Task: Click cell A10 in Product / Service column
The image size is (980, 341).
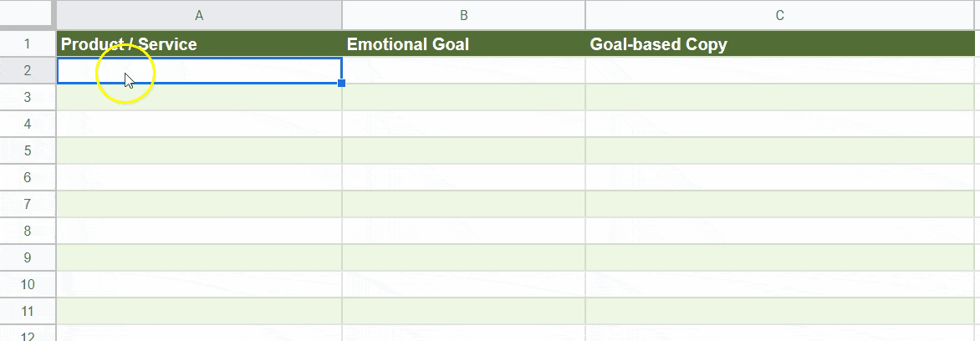Action: click(x=199, y=285)
